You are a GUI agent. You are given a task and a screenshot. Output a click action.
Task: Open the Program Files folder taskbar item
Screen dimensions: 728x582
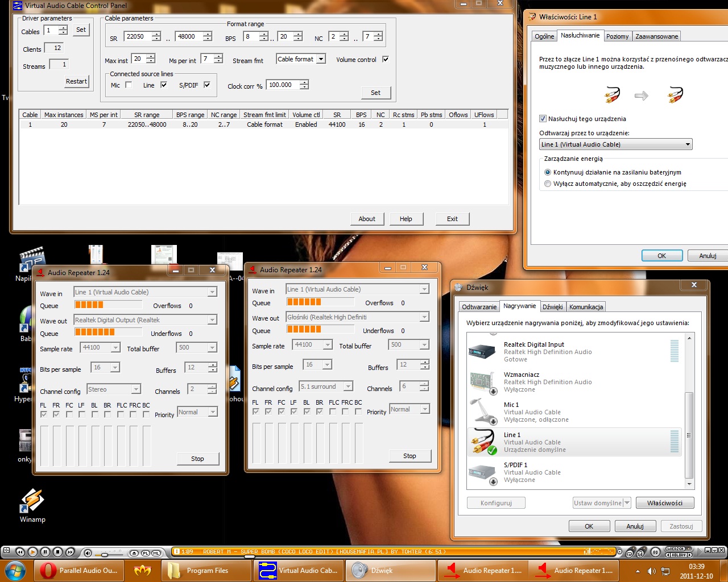point(206,571)
